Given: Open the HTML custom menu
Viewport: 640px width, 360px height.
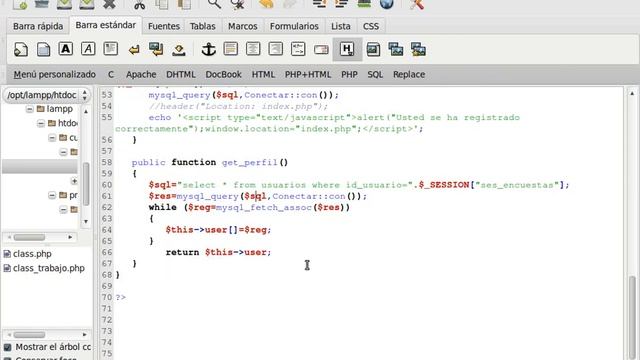Looking at the screenshot, I should [x=263, y=74].
